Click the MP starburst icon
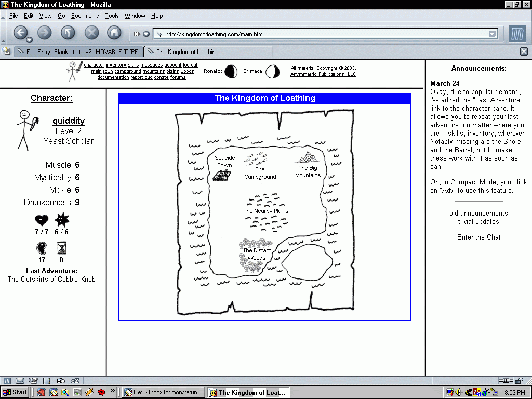 pyautogui.click(x=62, y=220)
